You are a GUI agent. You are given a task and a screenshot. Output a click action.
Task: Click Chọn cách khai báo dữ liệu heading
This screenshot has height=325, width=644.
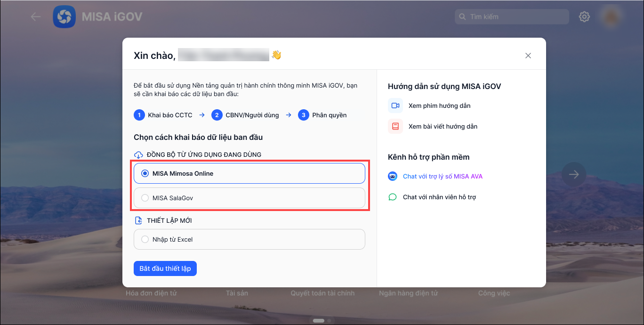[x=198, y=137]
